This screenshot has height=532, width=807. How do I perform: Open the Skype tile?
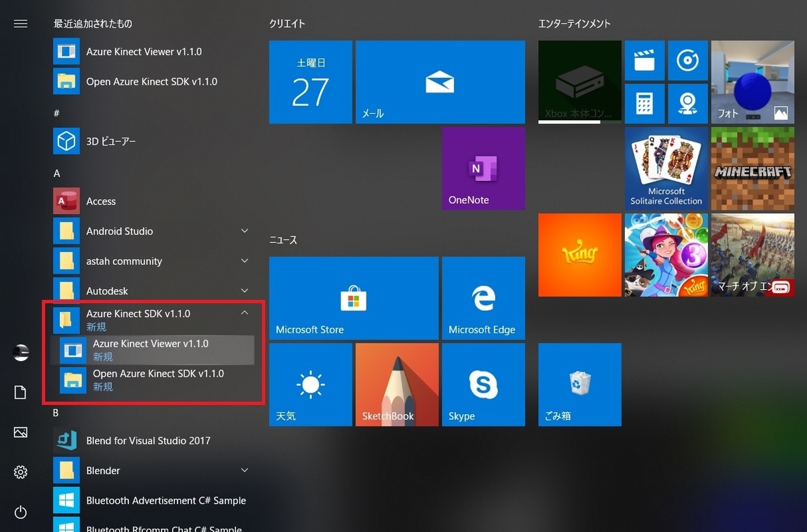[483, 385]
